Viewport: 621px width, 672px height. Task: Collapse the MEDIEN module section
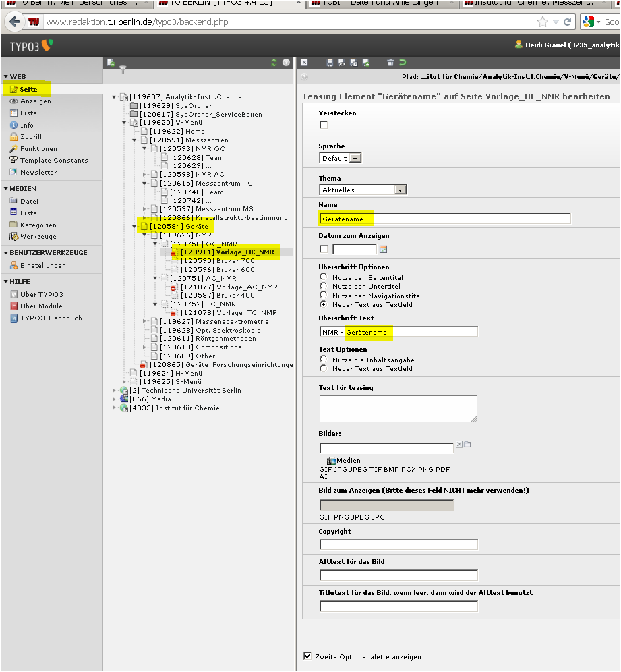(6, 188)
